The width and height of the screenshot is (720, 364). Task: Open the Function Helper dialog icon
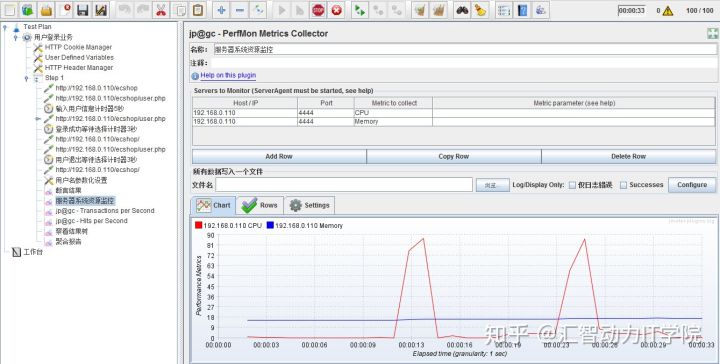504,10
